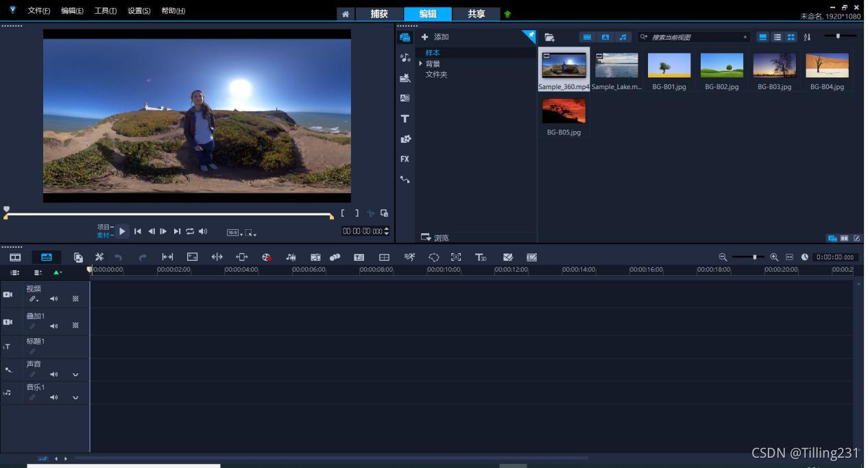Select the Title (T) library icon
This screenshot has width=868, height=468.
[x=405, y=119]
